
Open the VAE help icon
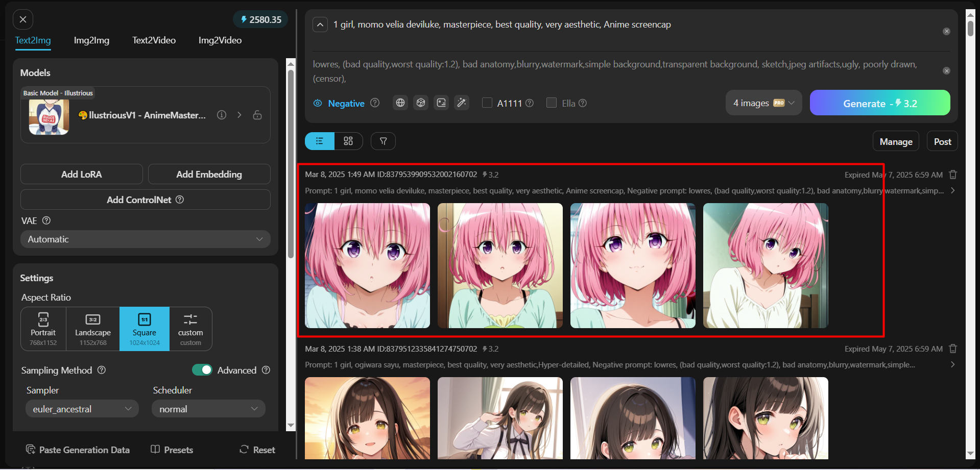pos(46,220)
